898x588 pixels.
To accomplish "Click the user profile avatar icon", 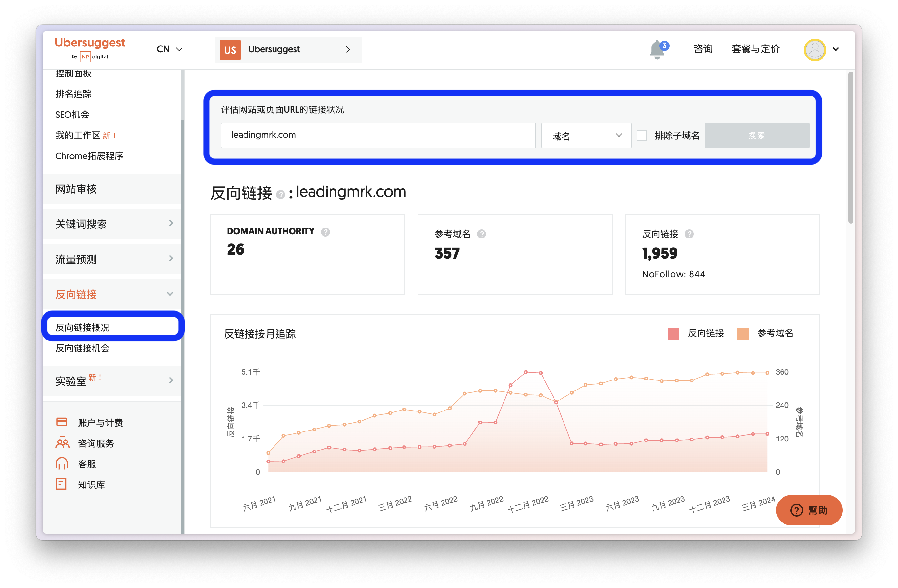I will click(x=814, y=49).
